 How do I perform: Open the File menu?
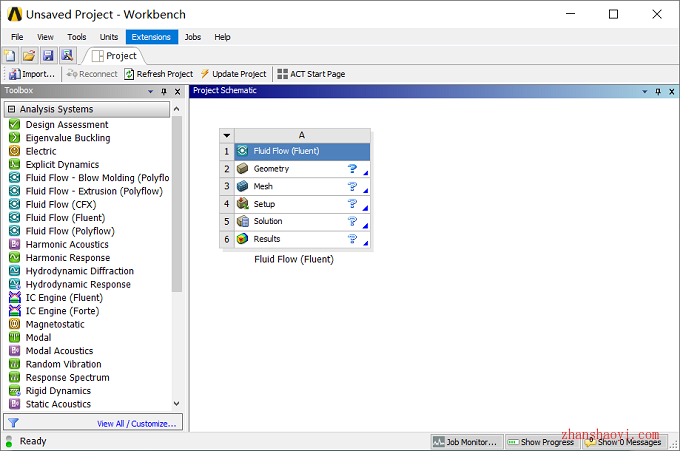coord(17,37)
